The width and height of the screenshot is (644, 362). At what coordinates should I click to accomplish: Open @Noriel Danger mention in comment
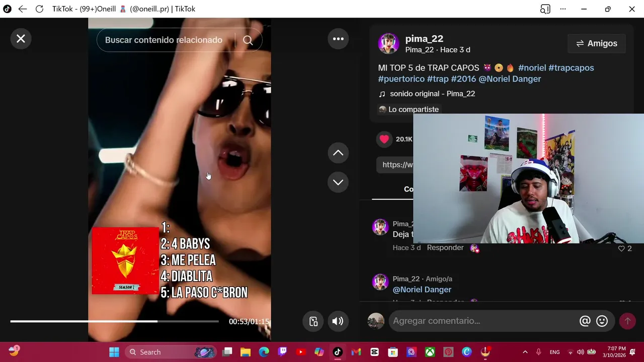(x=422, y=290)
